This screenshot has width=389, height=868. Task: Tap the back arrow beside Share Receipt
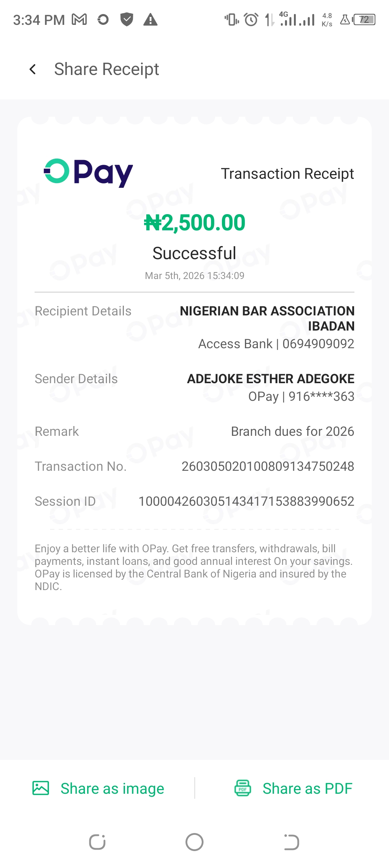tap(33, 69)
